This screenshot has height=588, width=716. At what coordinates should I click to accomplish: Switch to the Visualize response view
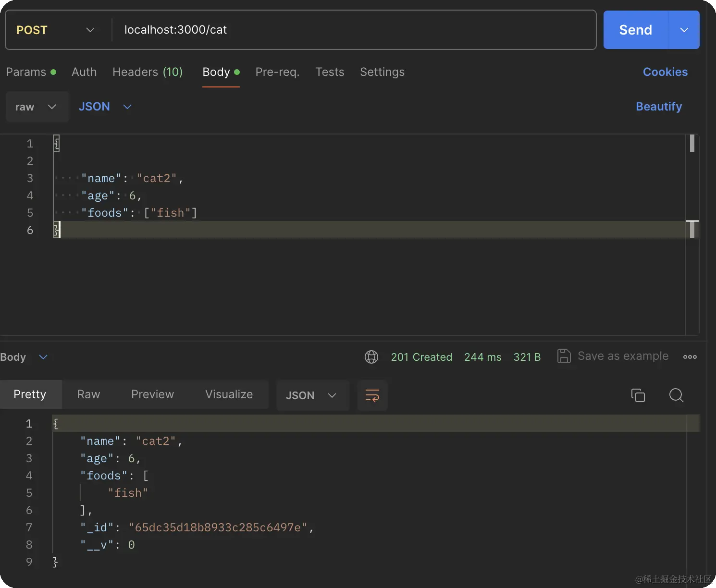[x=229, y=394]
